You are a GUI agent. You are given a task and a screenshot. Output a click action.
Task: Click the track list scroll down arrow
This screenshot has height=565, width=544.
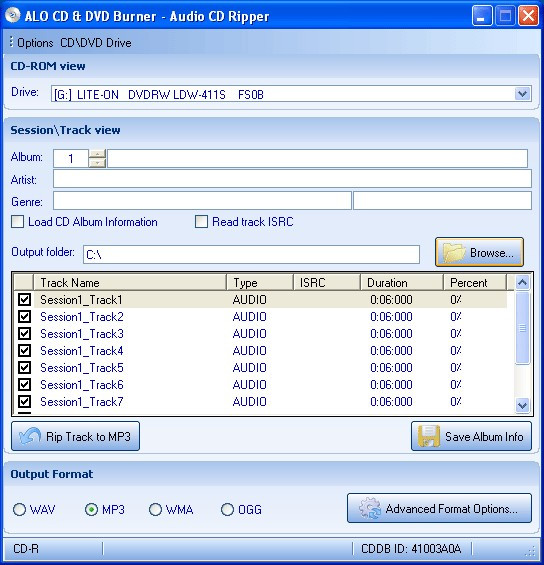coord(522,405)
